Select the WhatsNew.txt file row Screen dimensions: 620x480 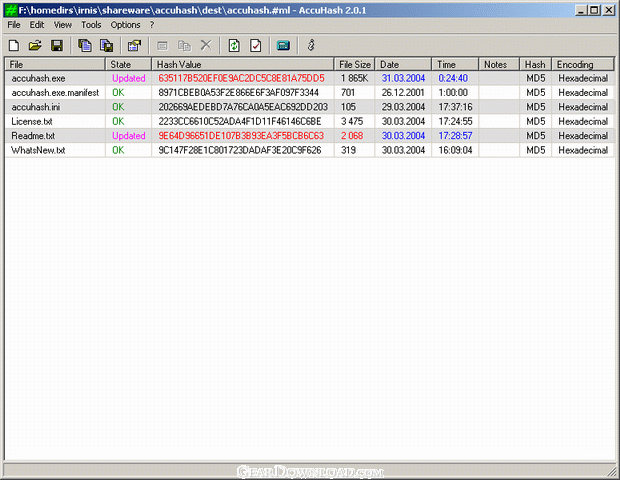[x=310, y=150]
